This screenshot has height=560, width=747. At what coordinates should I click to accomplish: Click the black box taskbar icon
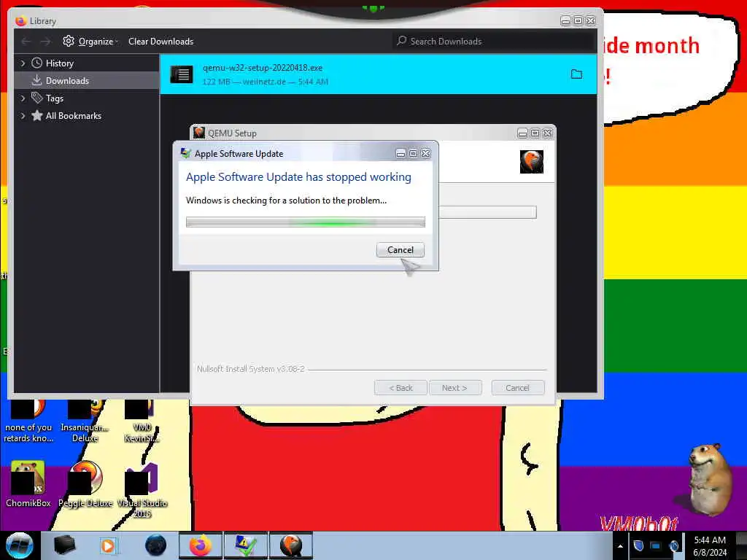(x=64, y=545)
